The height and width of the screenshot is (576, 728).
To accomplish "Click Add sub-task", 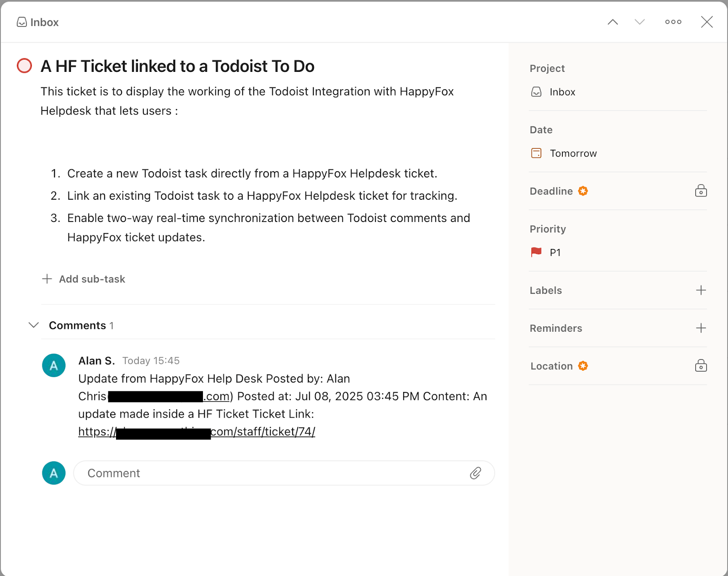I will (83, 279).
